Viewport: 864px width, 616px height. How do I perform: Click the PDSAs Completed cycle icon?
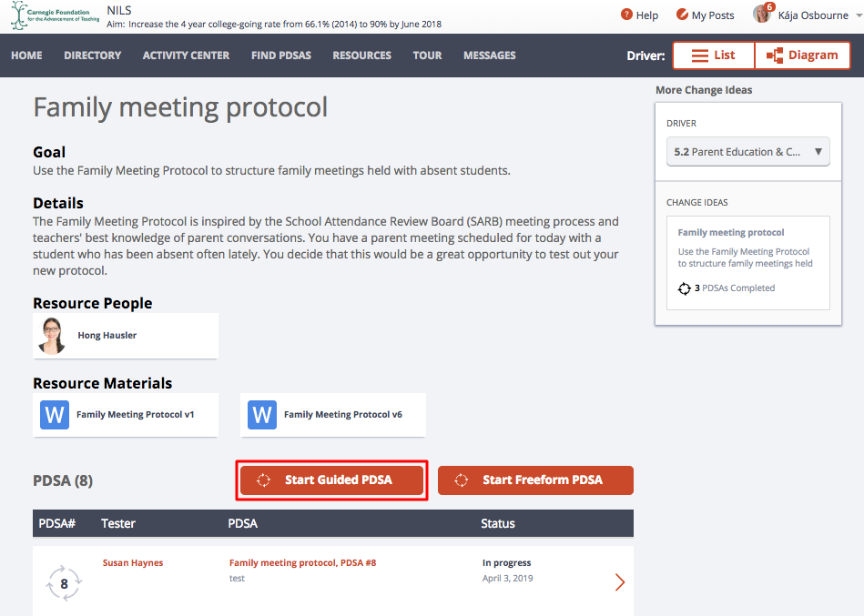point(685,288)
